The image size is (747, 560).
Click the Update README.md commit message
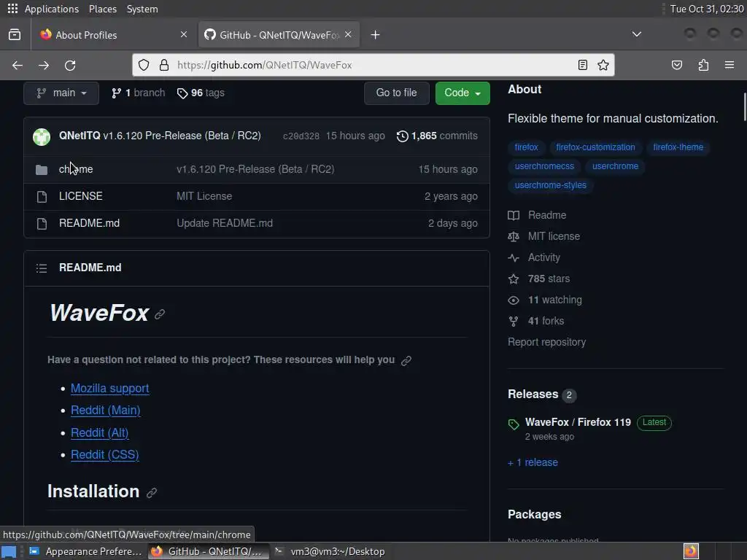(x=225, y=223)
